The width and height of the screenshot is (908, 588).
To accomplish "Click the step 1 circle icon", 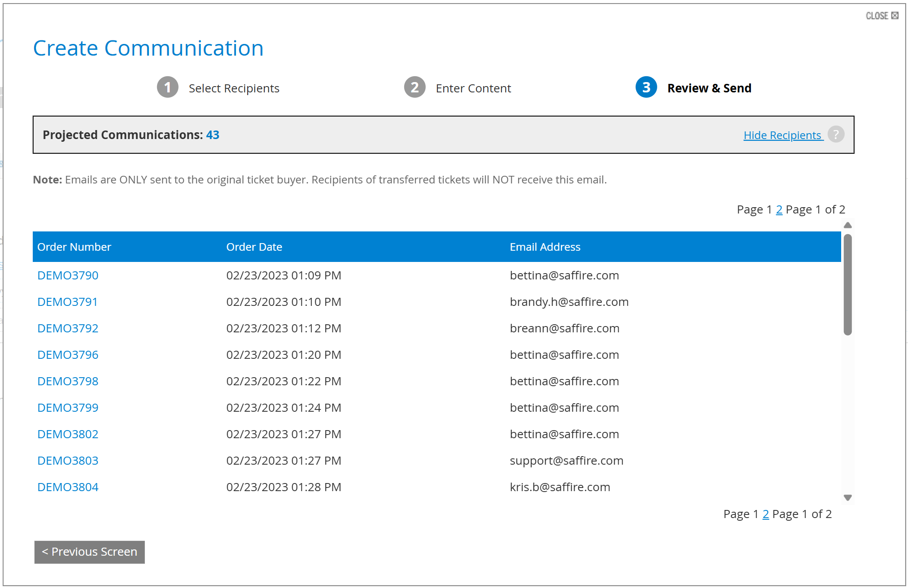I will 167,87.
